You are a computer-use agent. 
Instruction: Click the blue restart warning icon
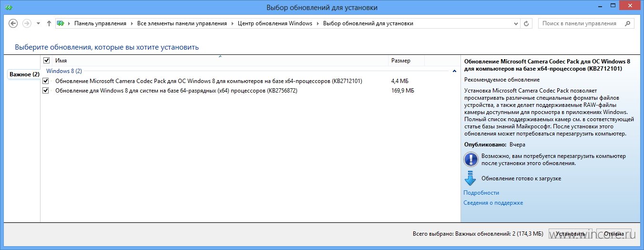(470, 159)
